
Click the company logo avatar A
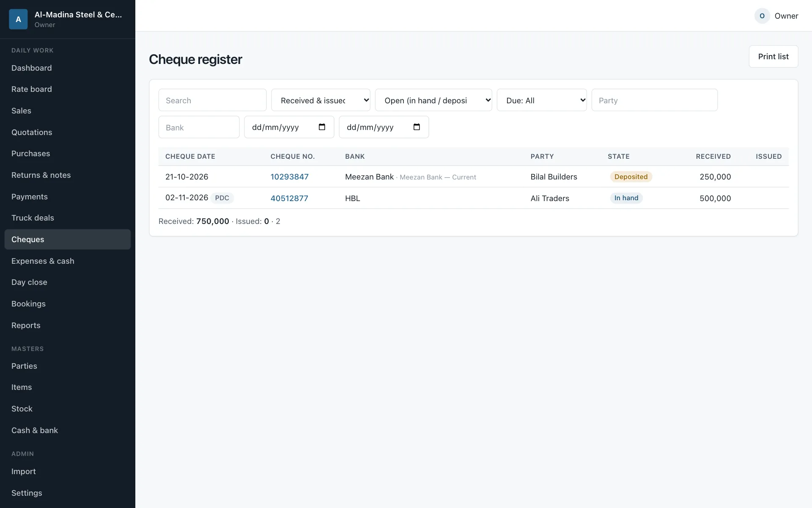click(x=18, y=19)
